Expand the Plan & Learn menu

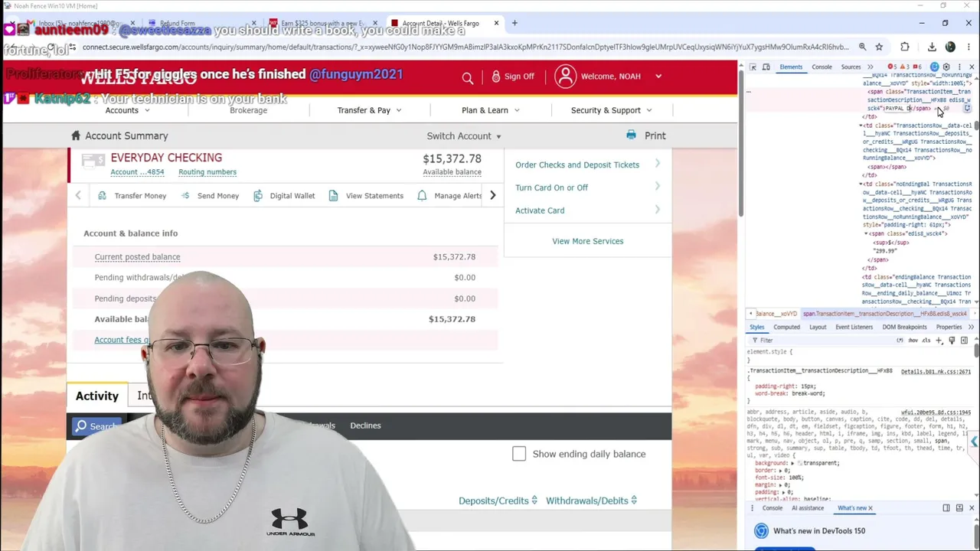490,110
